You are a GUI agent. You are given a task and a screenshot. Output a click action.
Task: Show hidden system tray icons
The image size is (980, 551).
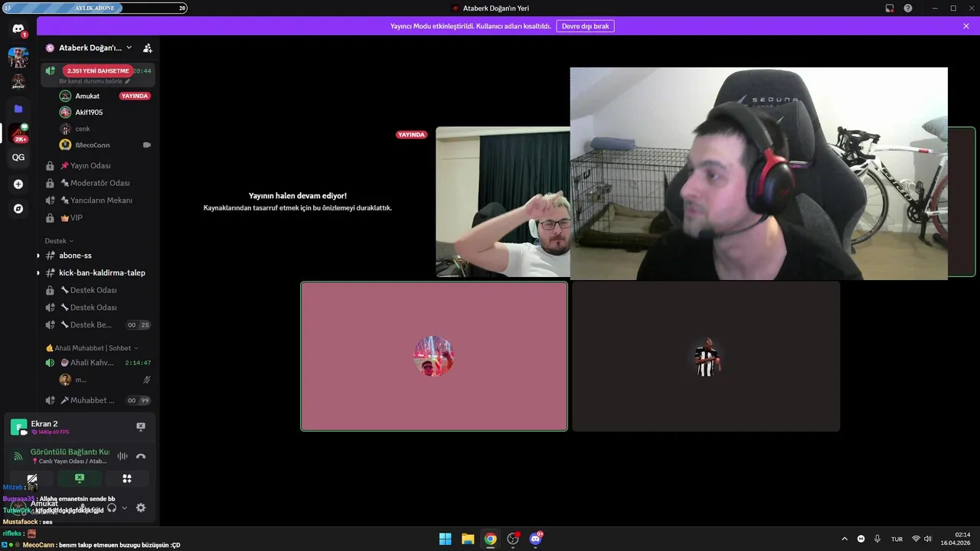(844, 539)
